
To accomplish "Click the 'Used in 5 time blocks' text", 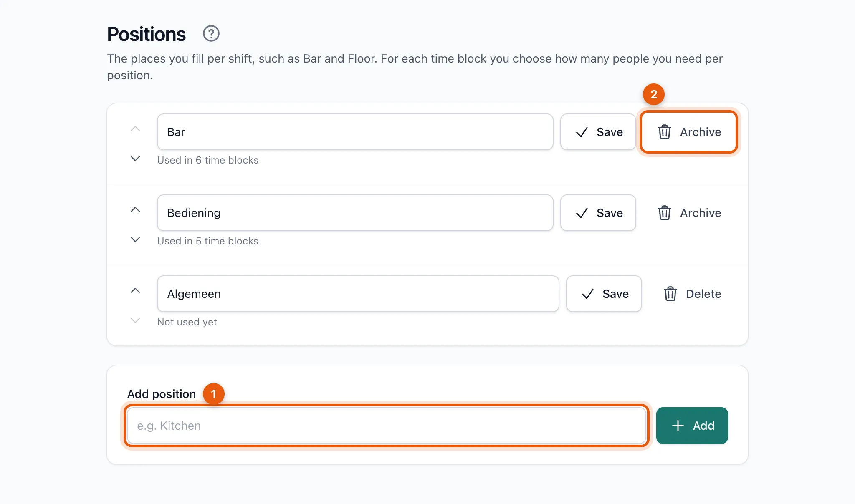I will pyautogui.click(x=208, y=241).
